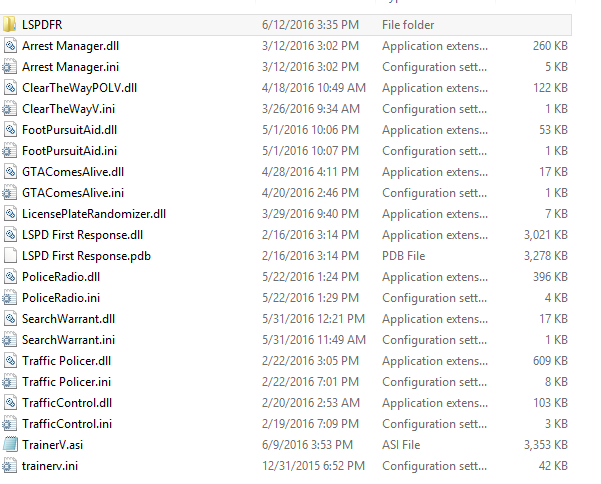Image resolution: width=601 pixels, height=484 pixels.
Task: Click the 42 KB size value
Action: click(x=553, y=466)
